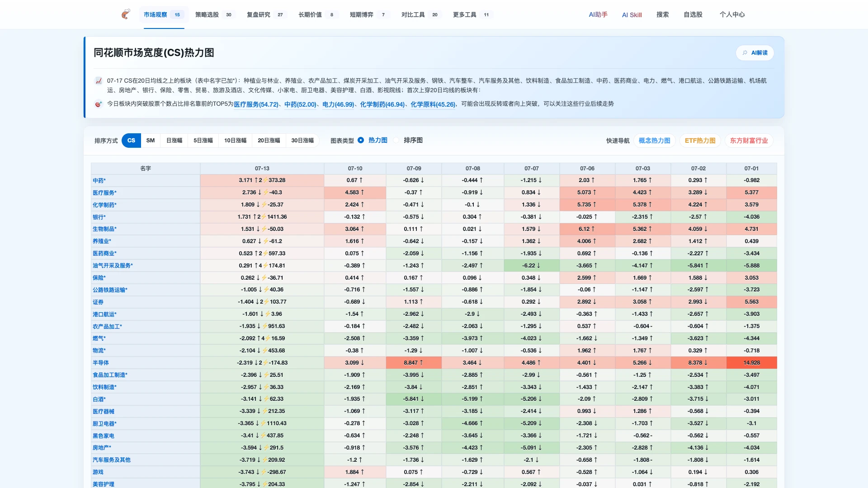Click the chart icon before the 07-17 summary
The width and height of the screenshot is (868, 488).
click(98, 81)
